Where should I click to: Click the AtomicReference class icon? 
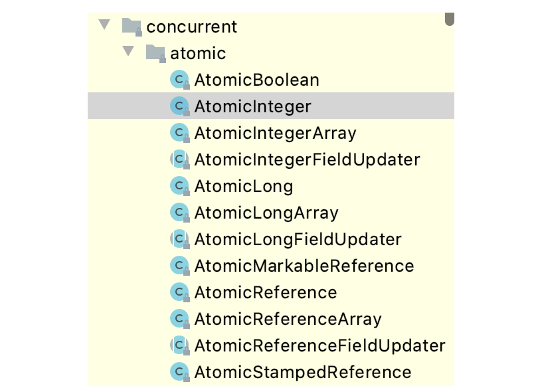click(x=179, y=292)
